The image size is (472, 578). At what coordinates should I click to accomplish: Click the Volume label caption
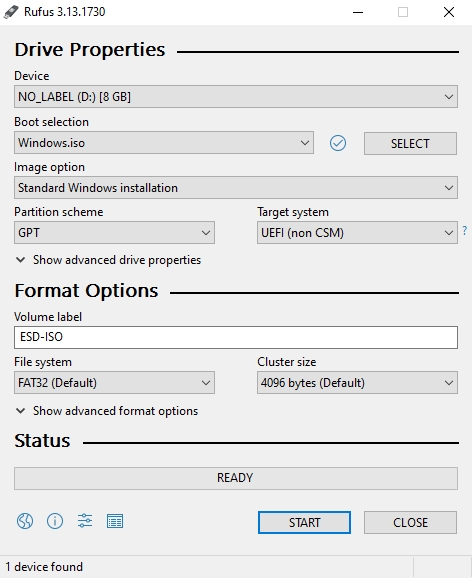(48, 317)
